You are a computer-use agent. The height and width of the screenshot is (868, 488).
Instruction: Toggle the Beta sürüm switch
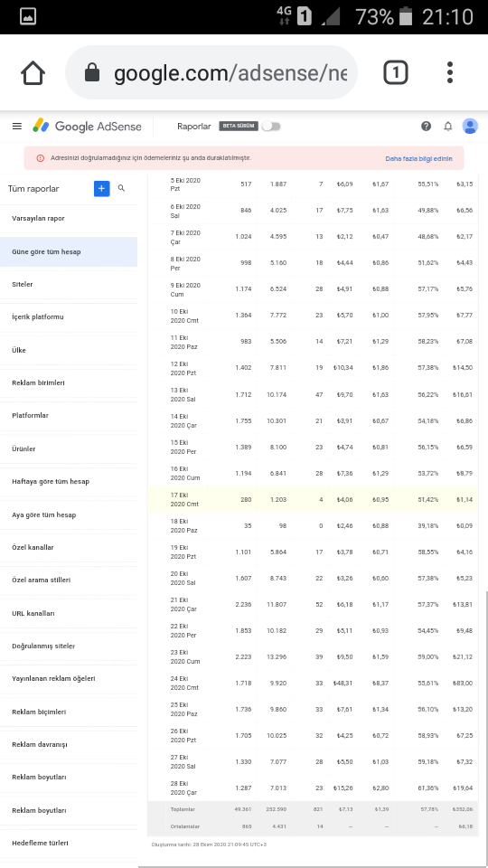click(271, 127)
